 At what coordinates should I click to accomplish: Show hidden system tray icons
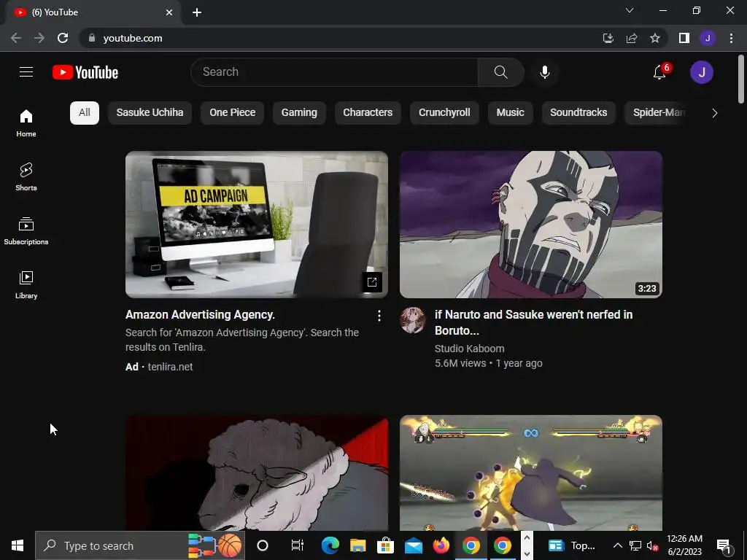617,545
